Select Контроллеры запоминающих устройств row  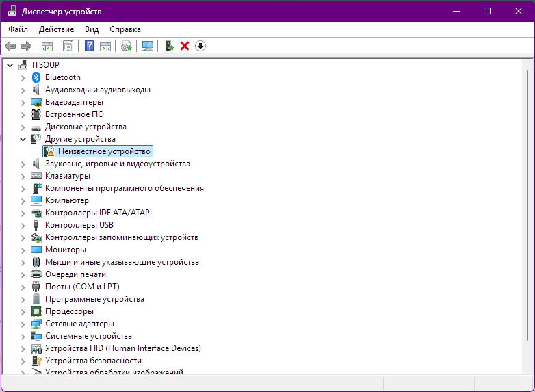click(122, 237)
